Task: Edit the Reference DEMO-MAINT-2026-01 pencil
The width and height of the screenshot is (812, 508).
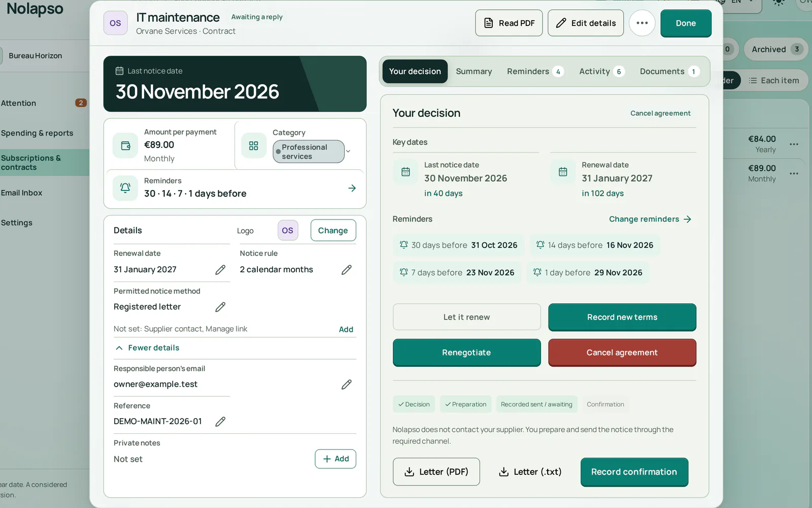Action: [220, 422]
